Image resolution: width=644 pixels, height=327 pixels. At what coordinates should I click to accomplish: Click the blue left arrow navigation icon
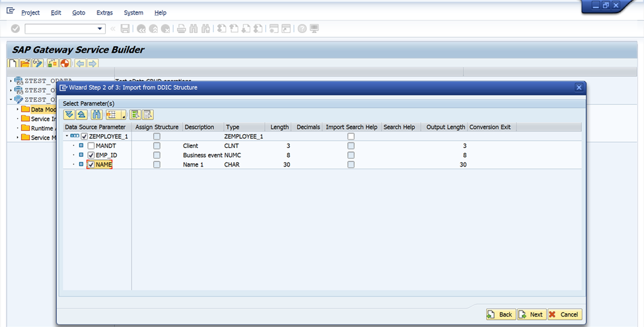(x=81, y=63)
